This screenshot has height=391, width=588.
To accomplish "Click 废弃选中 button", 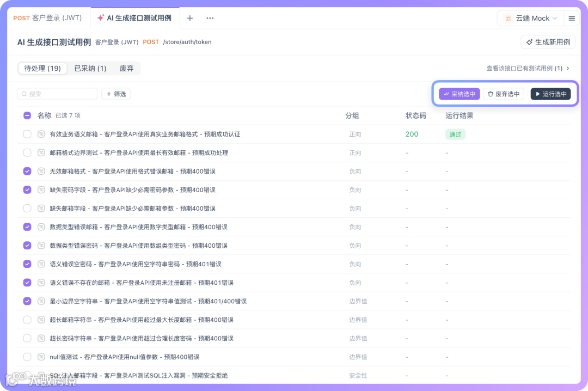I will pos(504,94).
